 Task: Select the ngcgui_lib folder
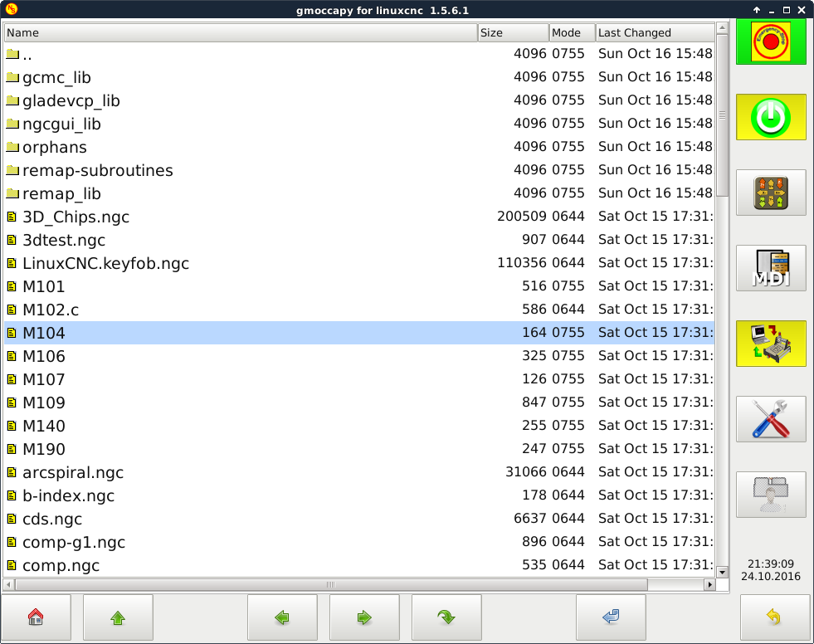[359, 124]
